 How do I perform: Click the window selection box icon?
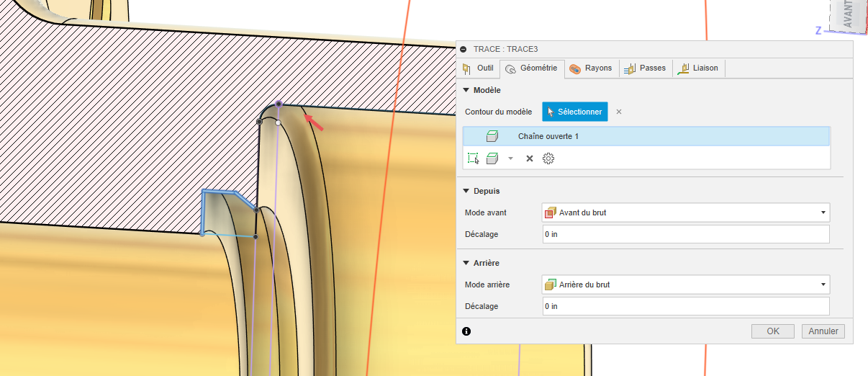click(x=473, y=158)
